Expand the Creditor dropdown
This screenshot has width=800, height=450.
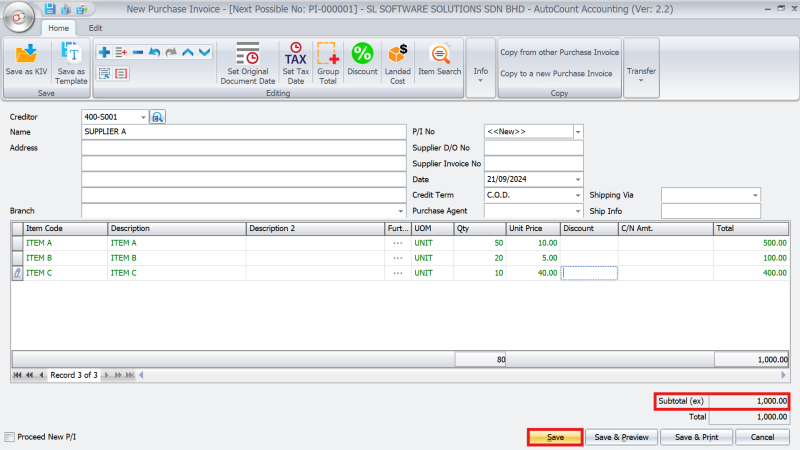(143, 117)
